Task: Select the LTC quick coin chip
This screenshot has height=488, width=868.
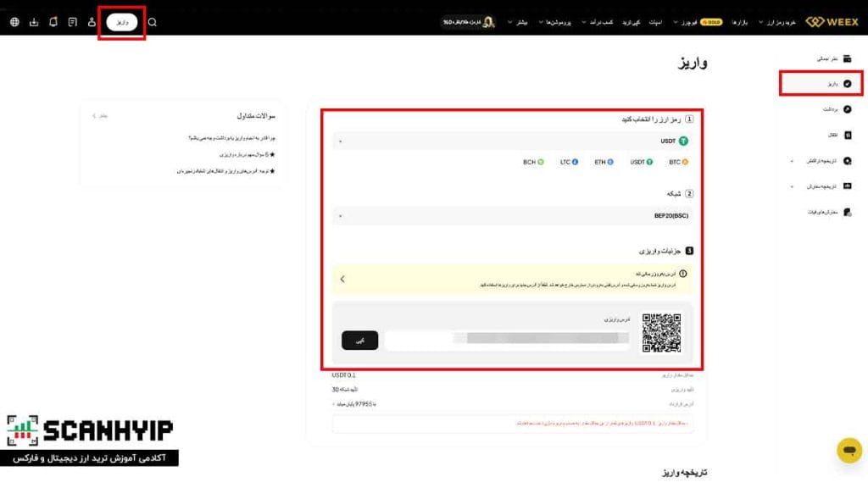Action: pyautogui.click(x=569, y=162)
